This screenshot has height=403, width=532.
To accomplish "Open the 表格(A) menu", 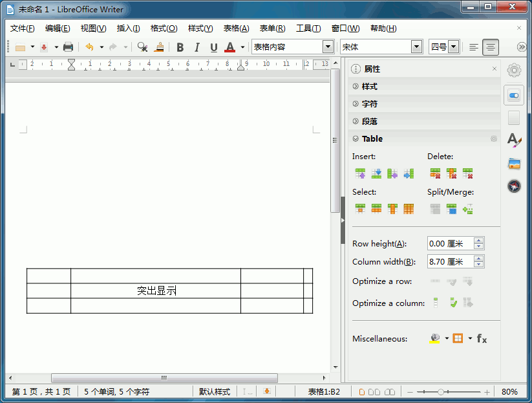I will [x=236, y=28].
